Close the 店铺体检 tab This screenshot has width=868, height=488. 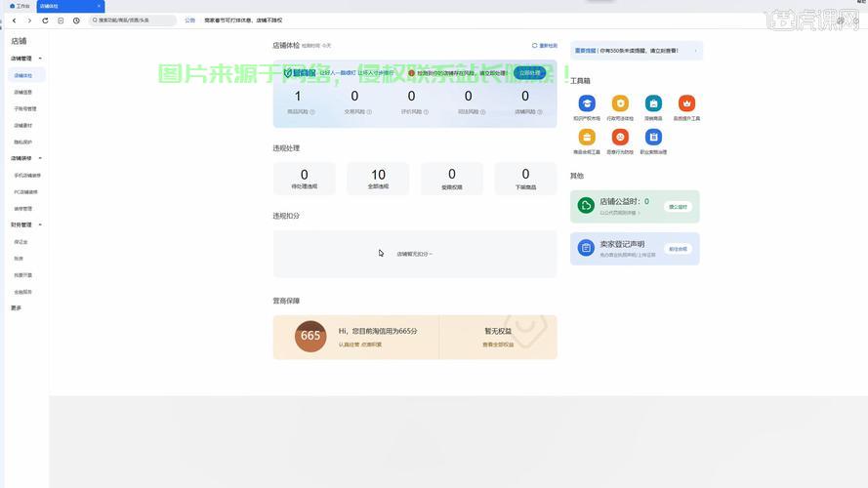(x=99, y=6)
